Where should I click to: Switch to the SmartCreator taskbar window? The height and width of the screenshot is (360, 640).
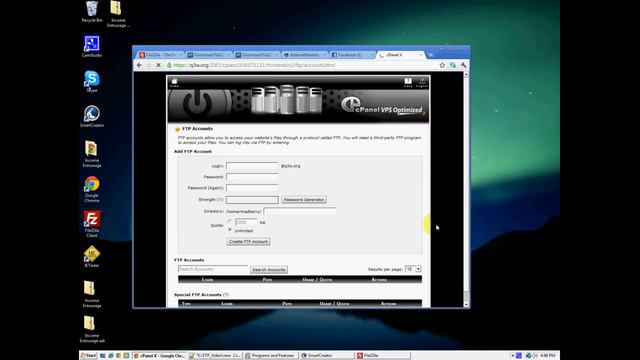coord(327,356)
